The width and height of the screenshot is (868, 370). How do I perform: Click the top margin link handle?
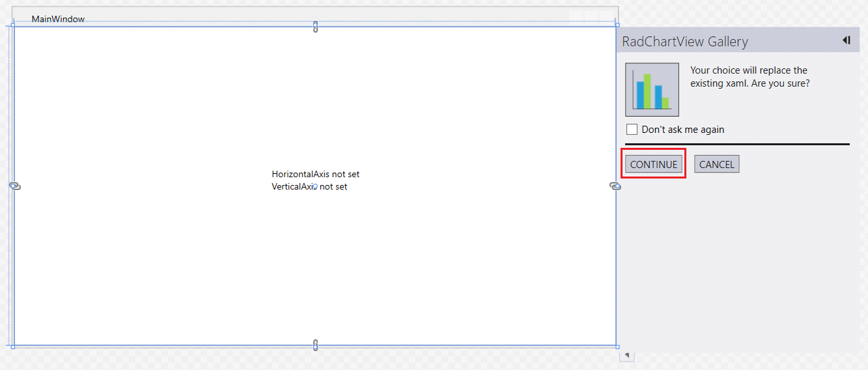[x=316, y=27]
